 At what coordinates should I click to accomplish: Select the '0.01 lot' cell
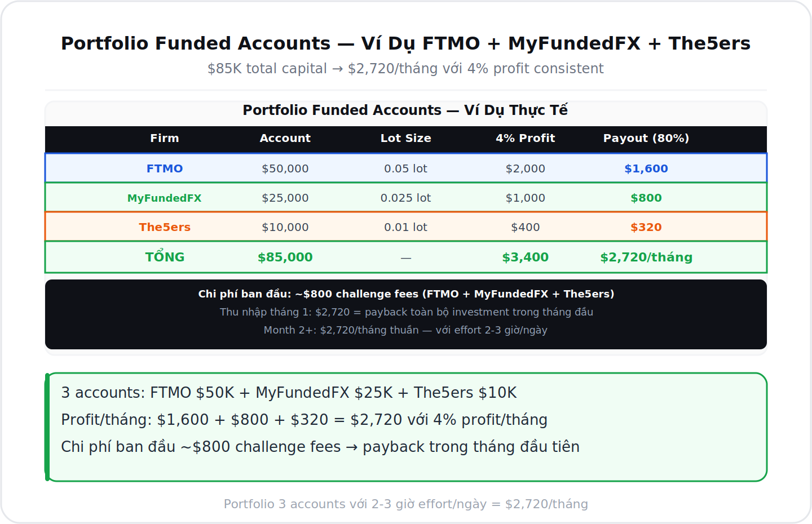coord(406,227)
